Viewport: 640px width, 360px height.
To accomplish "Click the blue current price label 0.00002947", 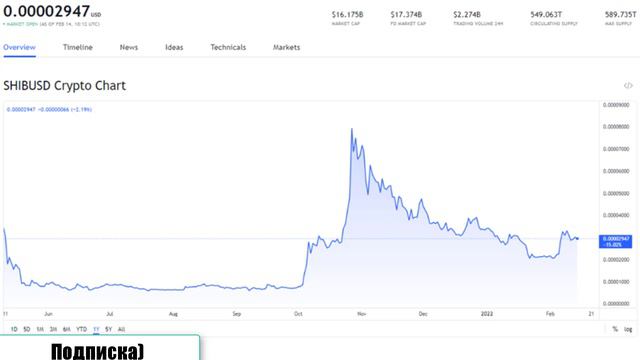I will point(616,241).
